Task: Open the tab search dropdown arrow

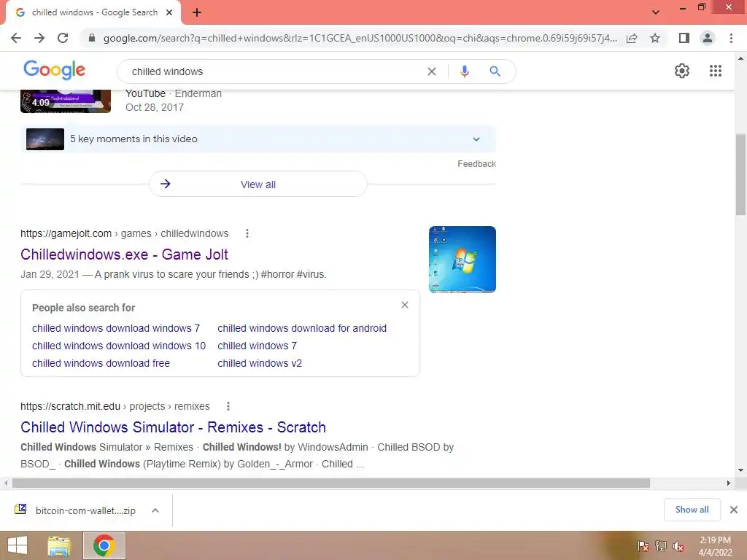Action: [656, 12]
